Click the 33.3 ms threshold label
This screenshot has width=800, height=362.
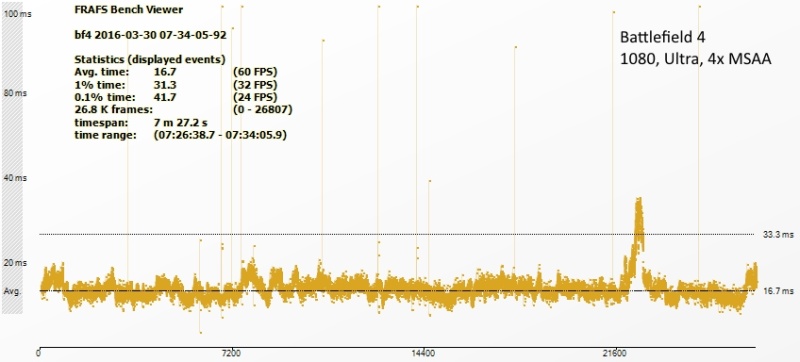click(779, 235)
